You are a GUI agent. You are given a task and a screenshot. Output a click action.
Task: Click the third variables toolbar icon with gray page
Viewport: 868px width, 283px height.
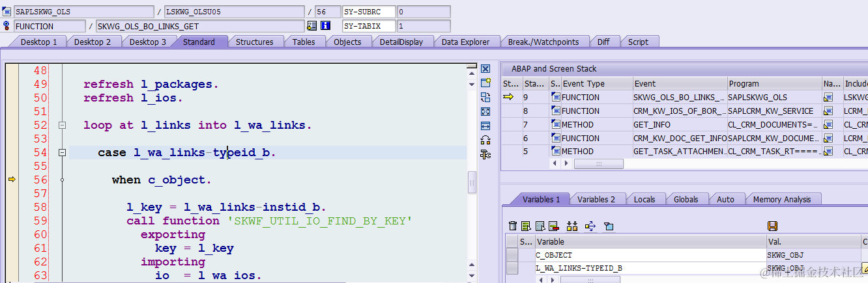pyautogui.click(x=540, y=226)
